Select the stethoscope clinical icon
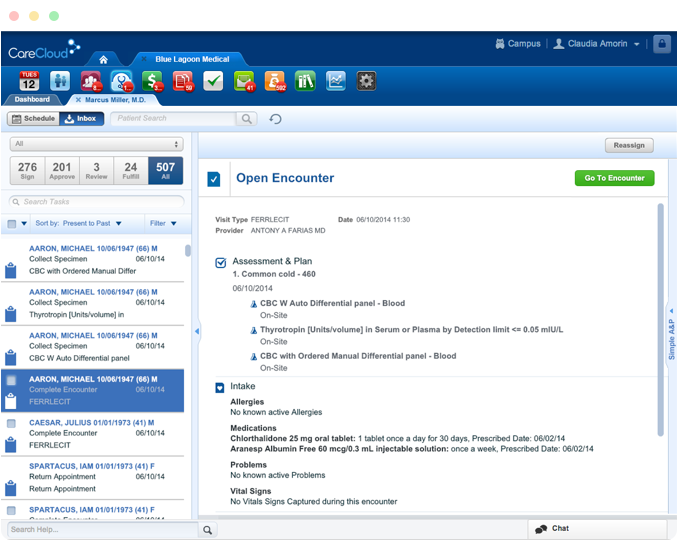 pos(122,81)
